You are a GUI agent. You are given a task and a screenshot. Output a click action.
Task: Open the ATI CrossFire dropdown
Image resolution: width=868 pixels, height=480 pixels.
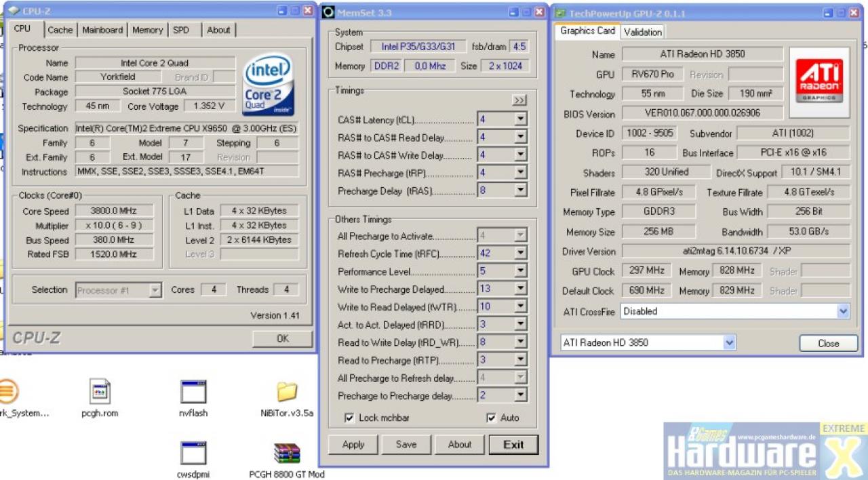843,311
